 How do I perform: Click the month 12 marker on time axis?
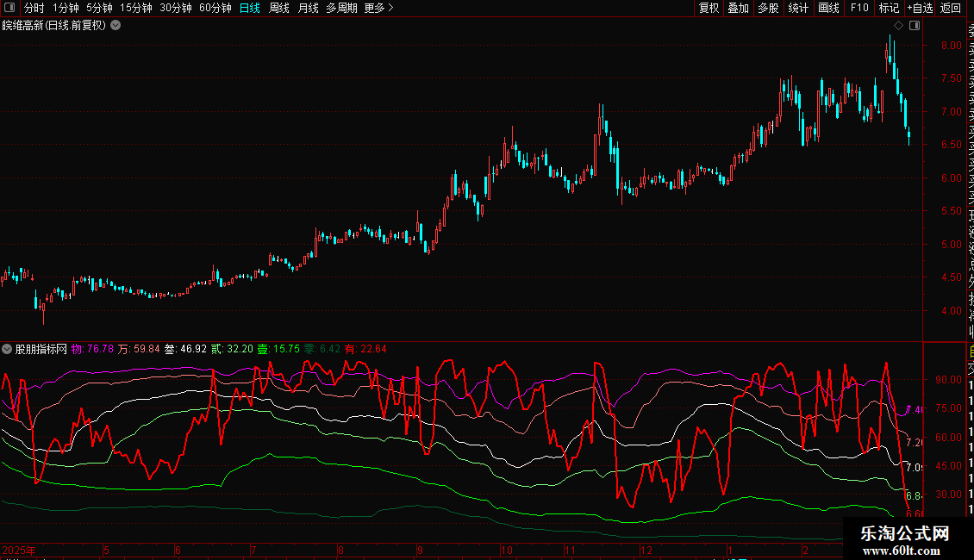[x=646, y=551]
